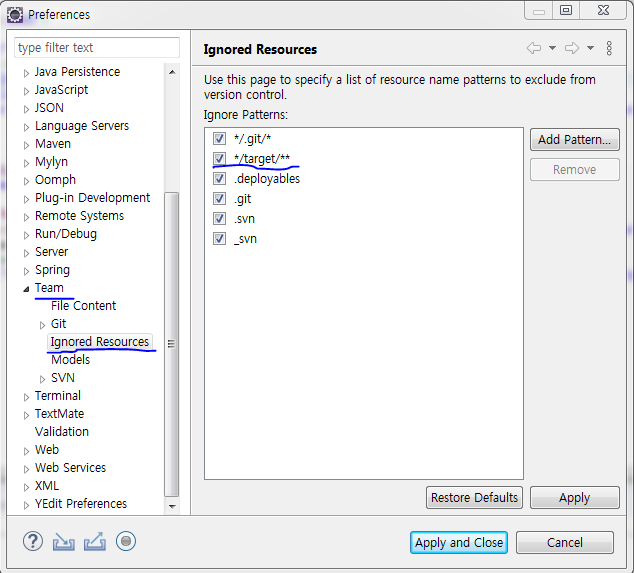Open the three-dot view menu icon
Image resolution: width=634 pixels, height=573 pixels.
609,48
